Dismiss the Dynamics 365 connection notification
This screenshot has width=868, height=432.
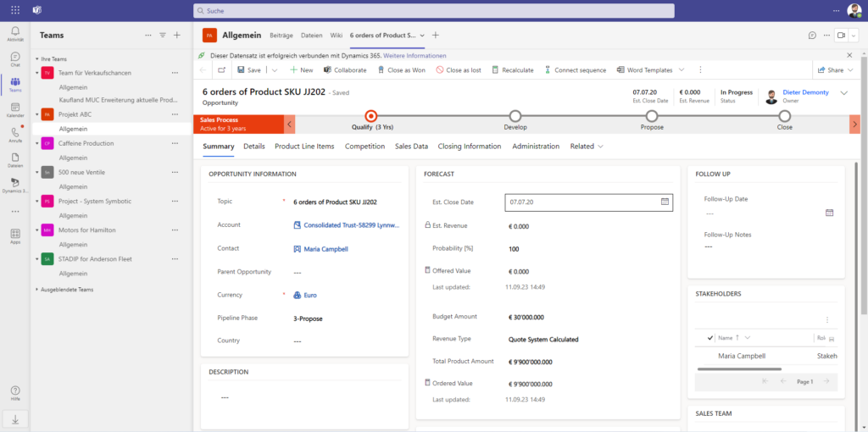[x=849, y=55]
